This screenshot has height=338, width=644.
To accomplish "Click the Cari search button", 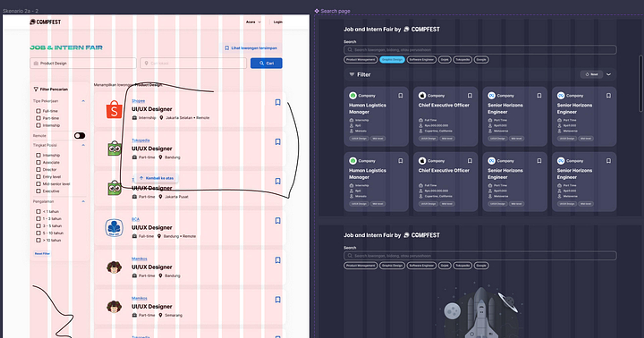I will tap(266, 63).
